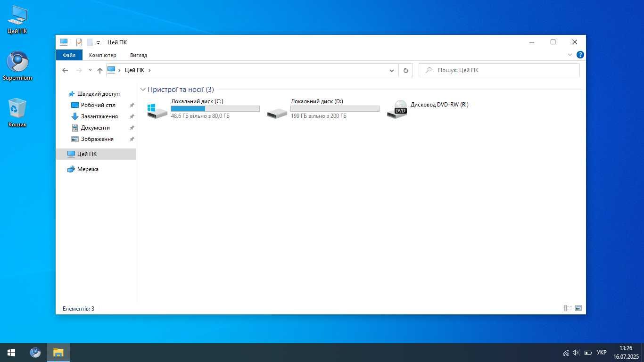The height and width of the screenshot is (362, 644).
Task: Select Supermium desktop shortcut
Action: coord(17,66)
